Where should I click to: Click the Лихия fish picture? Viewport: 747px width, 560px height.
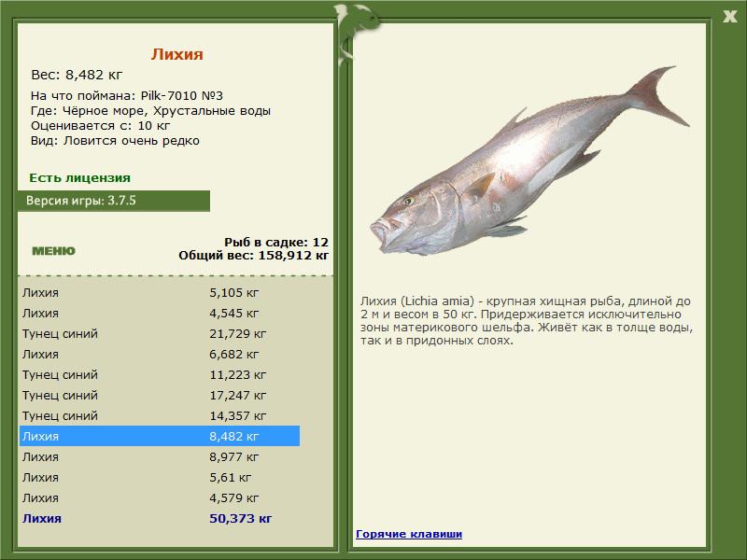(529, 160)
